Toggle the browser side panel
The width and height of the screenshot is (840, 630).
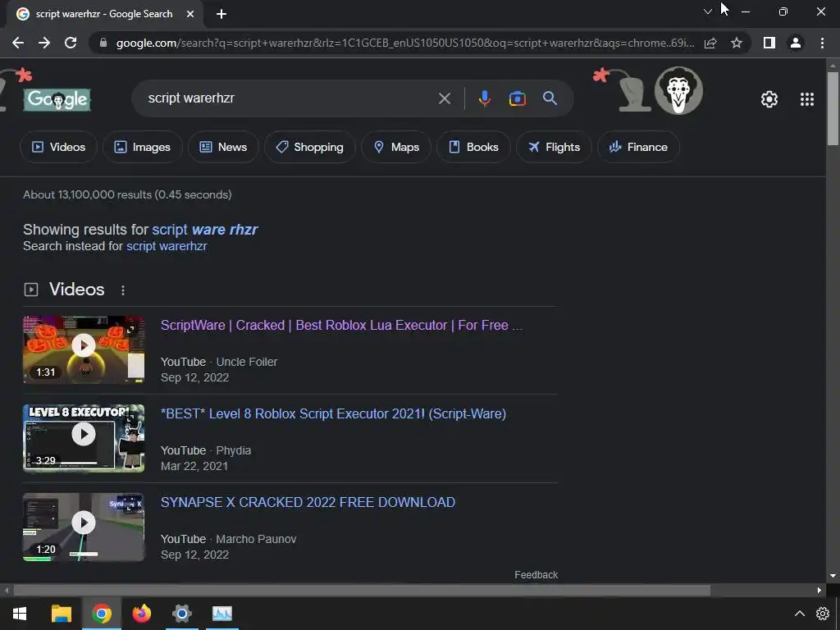coord(769,43)
